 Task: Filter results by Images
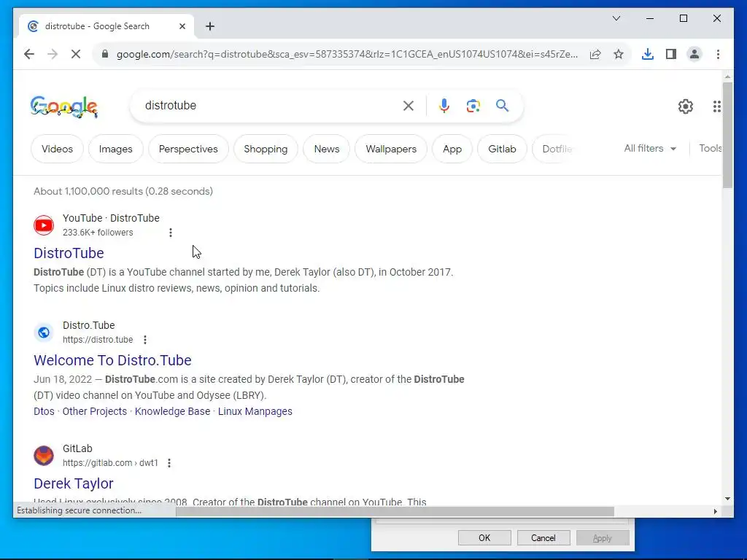click(x=116, y=149)
